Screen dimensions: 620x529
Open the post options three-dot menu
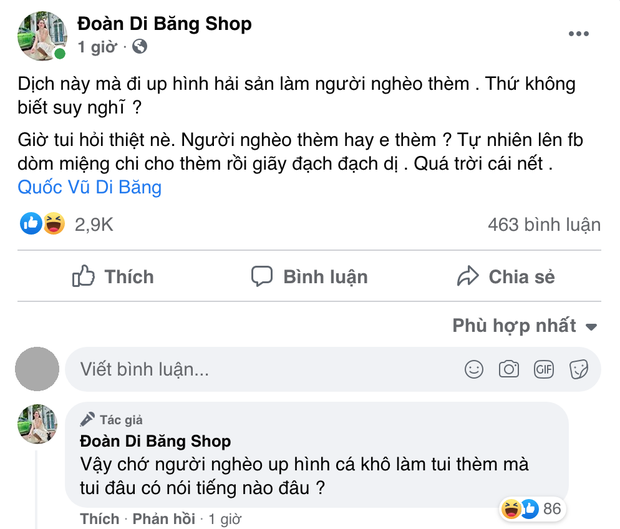pos(578,34)
